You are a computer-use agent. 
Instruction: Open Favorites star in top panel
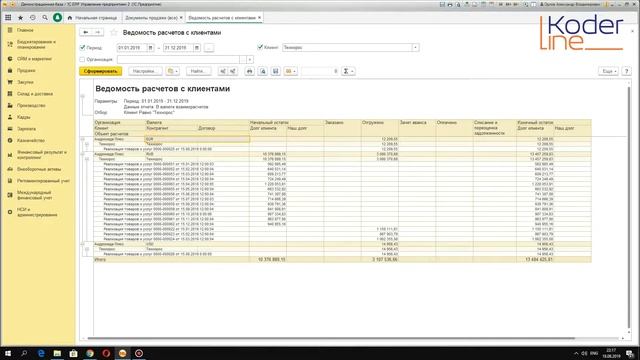[x=20, y=18]
